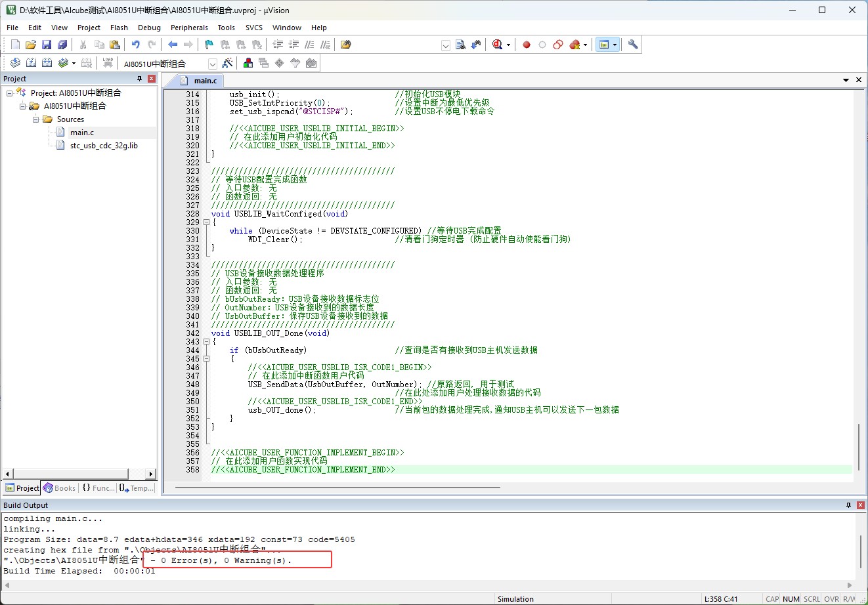Image resolution: width=868 pixels, height=605 pixels.
Task: Click the editor vertical scrollbar thumb
Action: click(x=859, y=446)
